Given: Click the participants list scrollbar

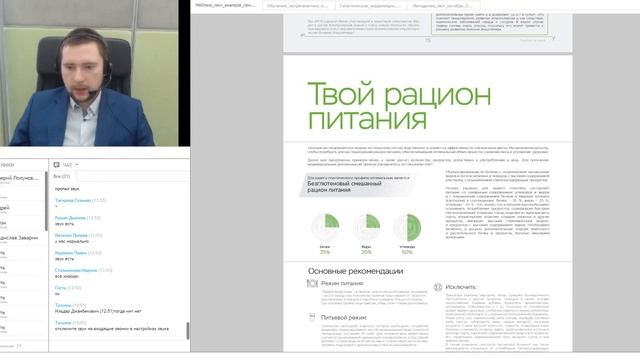Looking at the screenshot, I should click(46, 201).
